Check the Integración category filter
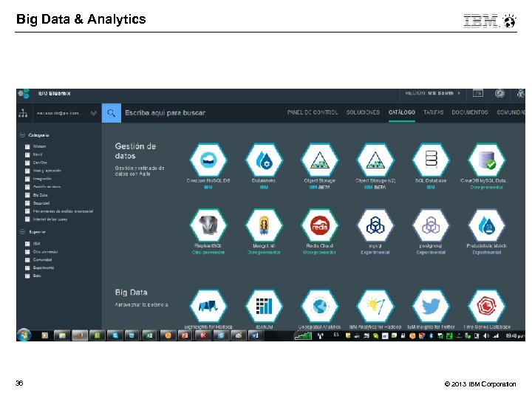Image resolution: width=532 pixels, height=399 pixels. [27, 179]
